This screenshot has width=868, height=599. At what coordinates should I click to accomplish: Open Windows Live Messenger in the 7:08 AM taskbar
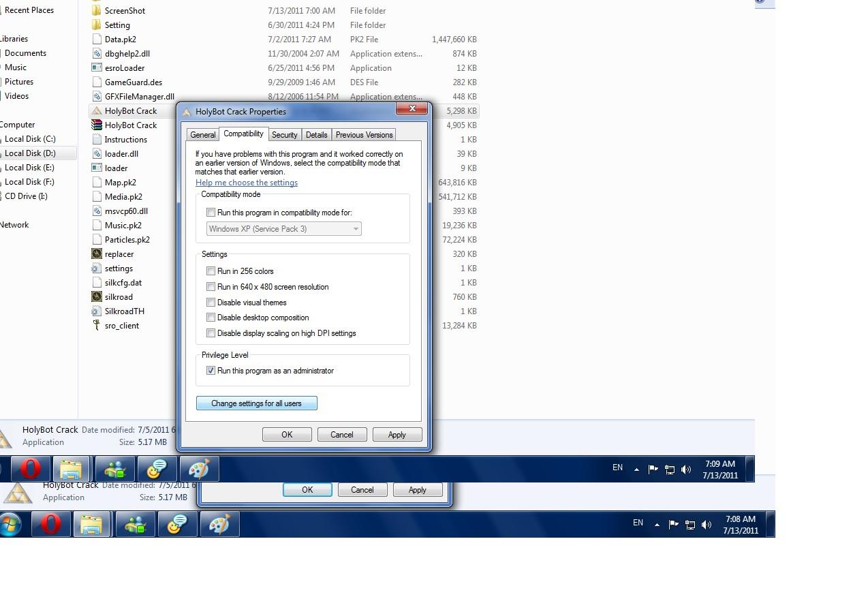pos(135,524)
